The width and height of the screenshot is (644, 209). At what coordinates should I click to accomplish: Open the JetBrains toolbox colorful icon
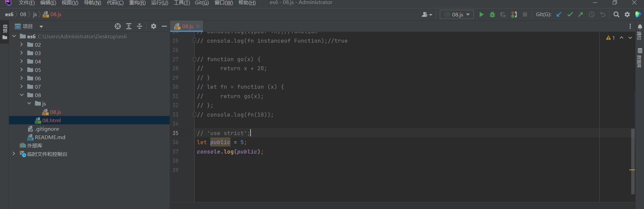click(x=638, y=14)
